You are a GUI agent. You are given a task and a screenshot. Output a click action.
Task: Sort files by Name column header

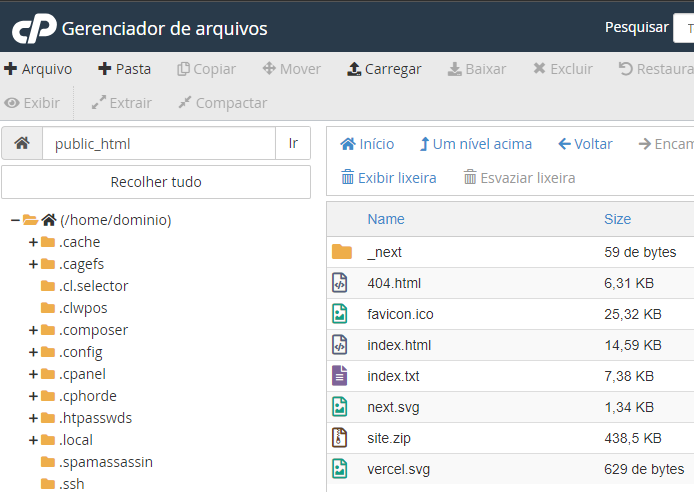coord(386,219)
